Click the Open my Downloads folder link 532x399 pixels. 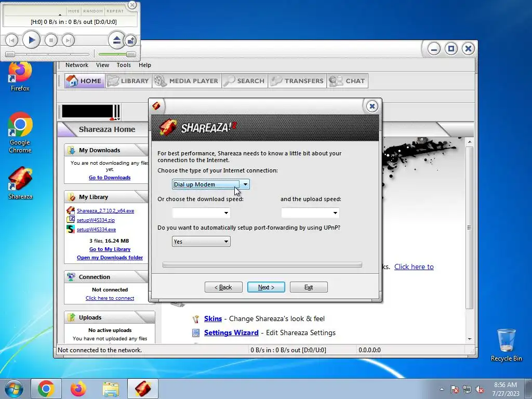pyautogui.click(x=110, y=258)
